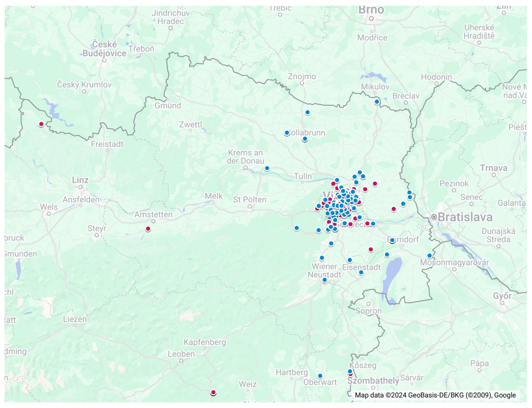Click the red marker at the far west border
This screenshot has height=408, width=532.
click(x=41, y=124)
